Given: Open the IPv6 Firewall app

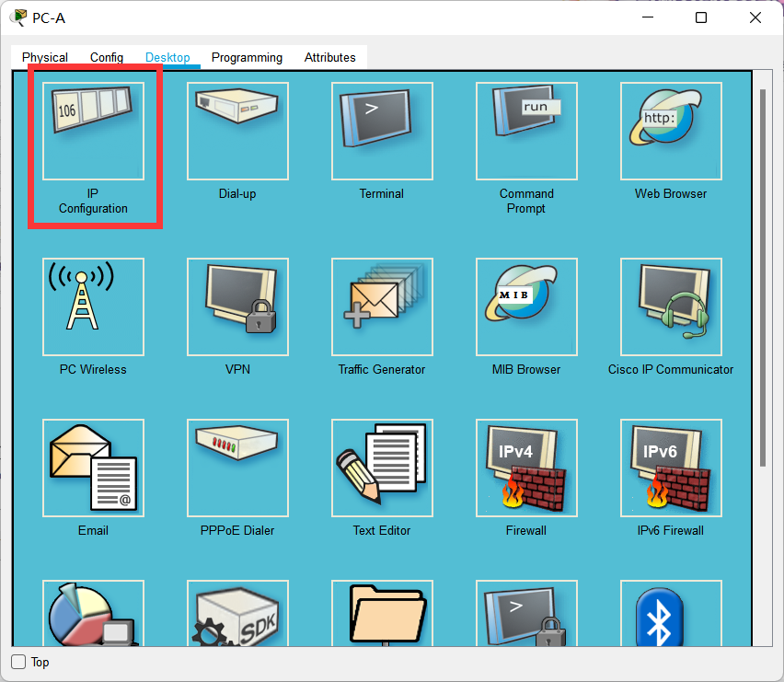Looking at the screenshot, I should [x=672, y=468].
